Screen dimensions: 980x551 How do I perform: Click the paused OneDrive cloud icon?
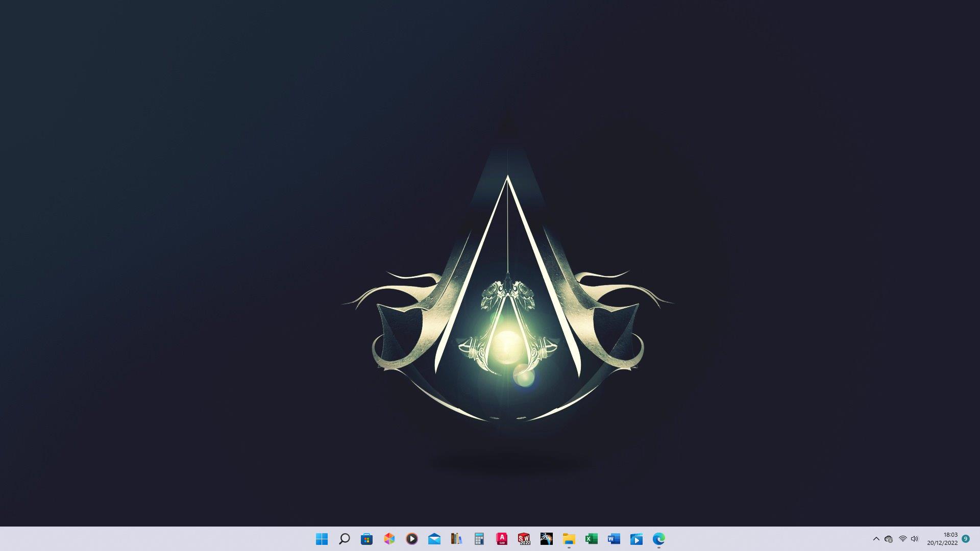point(889,539)
